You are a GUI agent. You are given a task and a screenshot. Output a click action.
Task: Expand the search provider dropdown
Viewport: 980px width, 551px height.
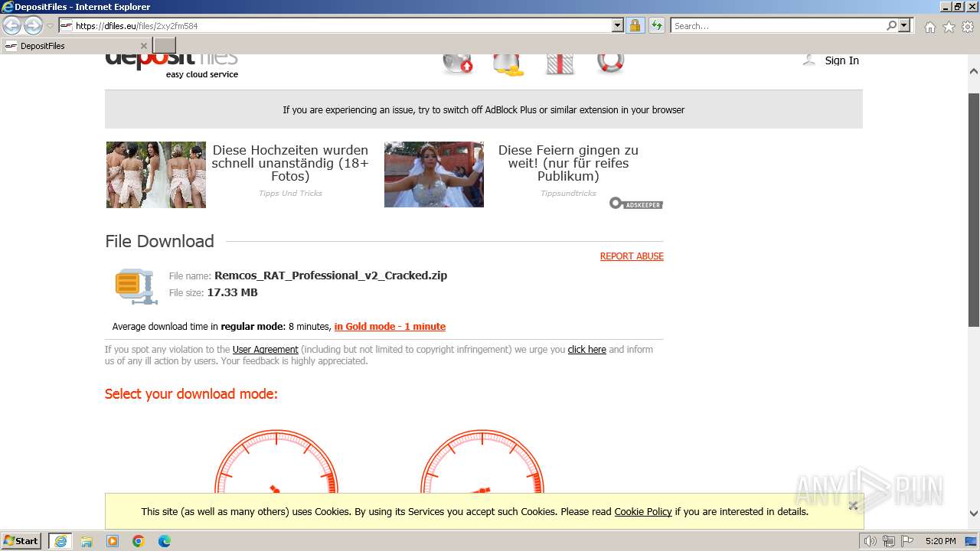point(905,26)
